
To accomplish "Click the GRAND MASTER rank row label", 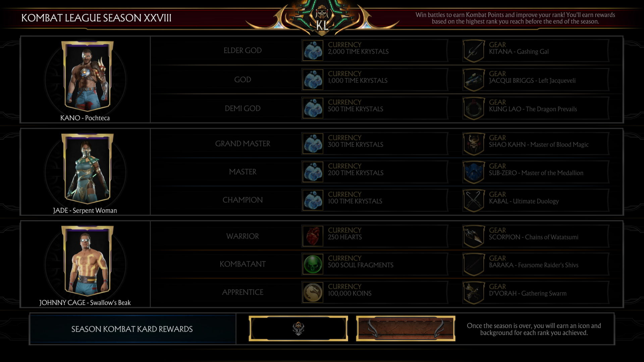I will click(243, 144).
